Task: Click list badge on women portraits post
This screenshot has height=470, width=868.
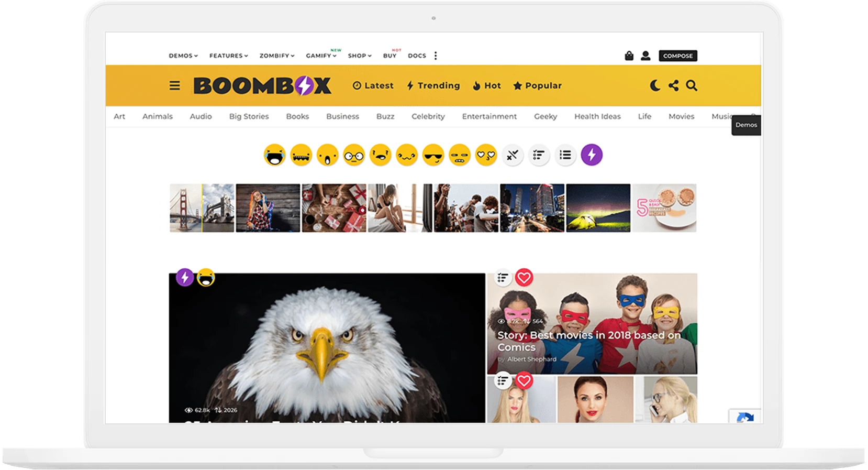Action: point(503,380)
